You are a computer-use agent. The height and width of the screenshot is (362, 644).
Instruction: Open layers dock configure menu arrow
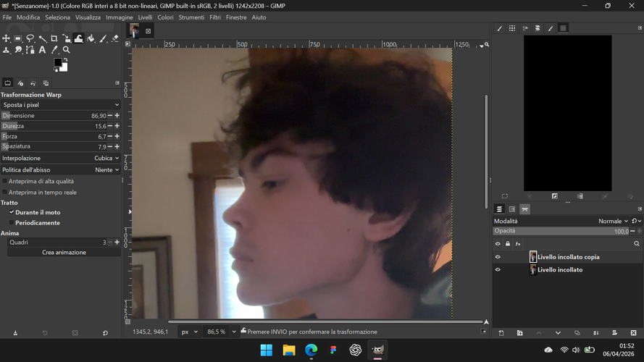640,209
